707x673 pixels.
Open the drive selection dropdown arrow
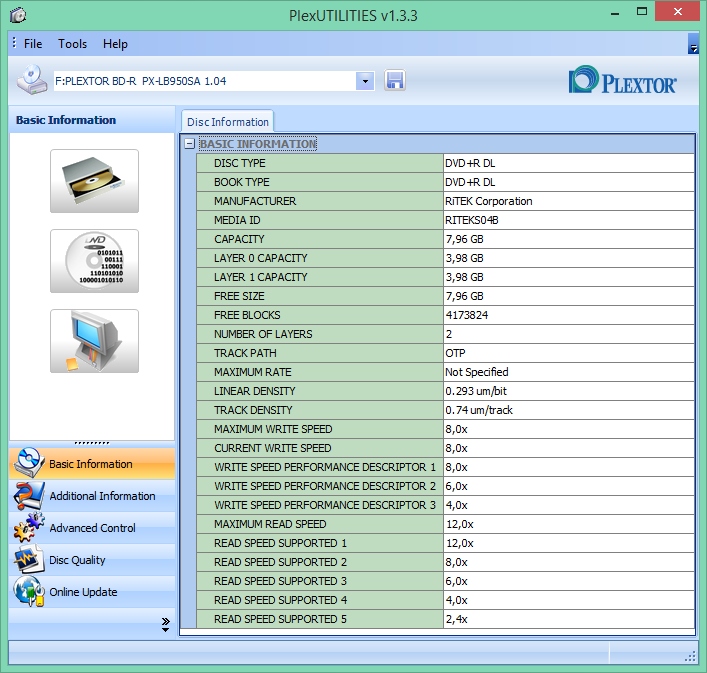365,80
